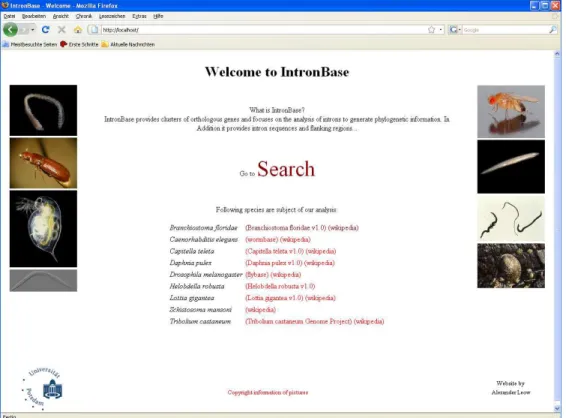The image size is (566, 418).
Task: Open Branchiostoma floridae v1.0 link
Action: pos(286,228)
